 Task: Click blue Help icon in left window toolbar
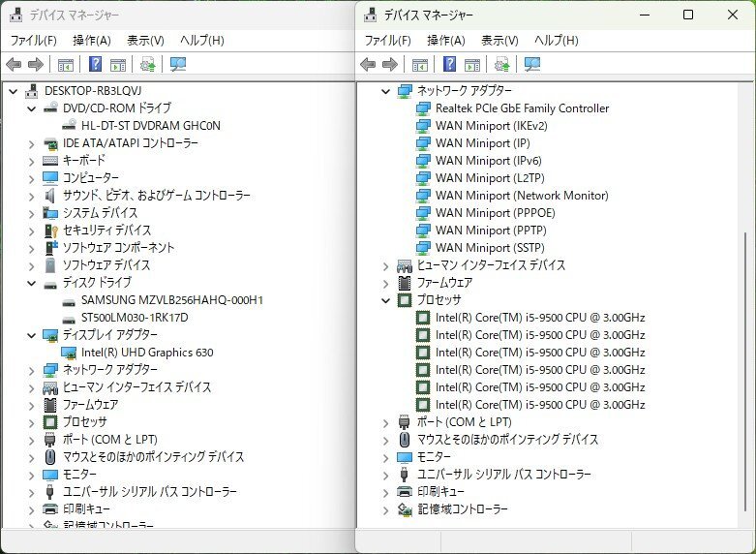click(x=96, y=64)
